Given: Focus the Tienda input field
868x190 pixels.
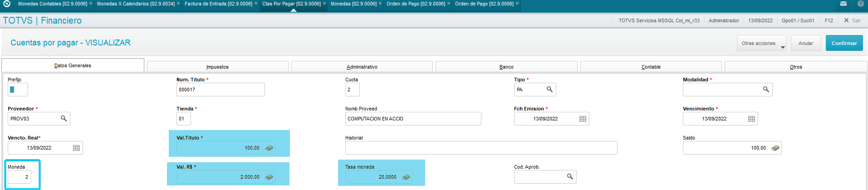Looking at the screenshot, I should coord(184,119).
